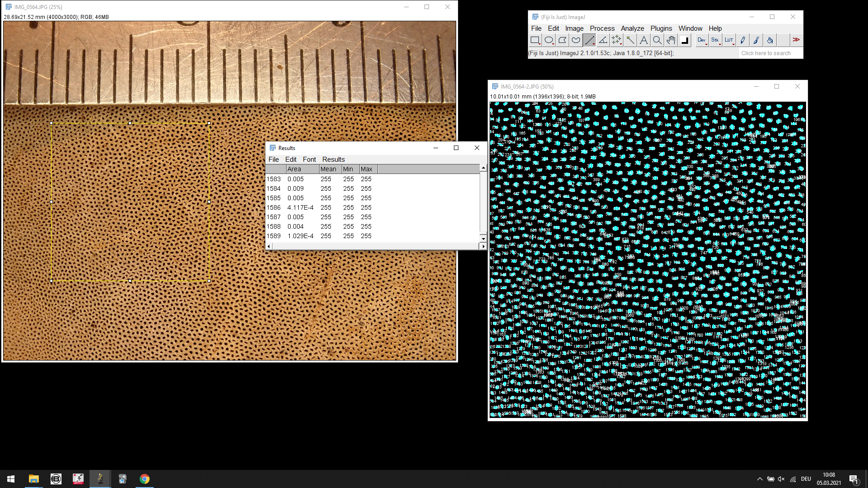868x488 pixels.
Task: Open the Dev tools dropdown
Action: 702,40
